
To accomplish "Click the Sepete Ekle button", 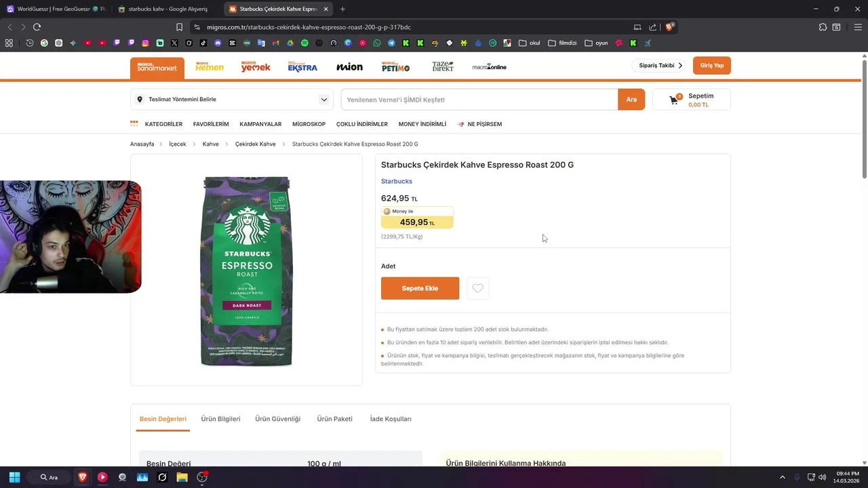I will (420, 288).
